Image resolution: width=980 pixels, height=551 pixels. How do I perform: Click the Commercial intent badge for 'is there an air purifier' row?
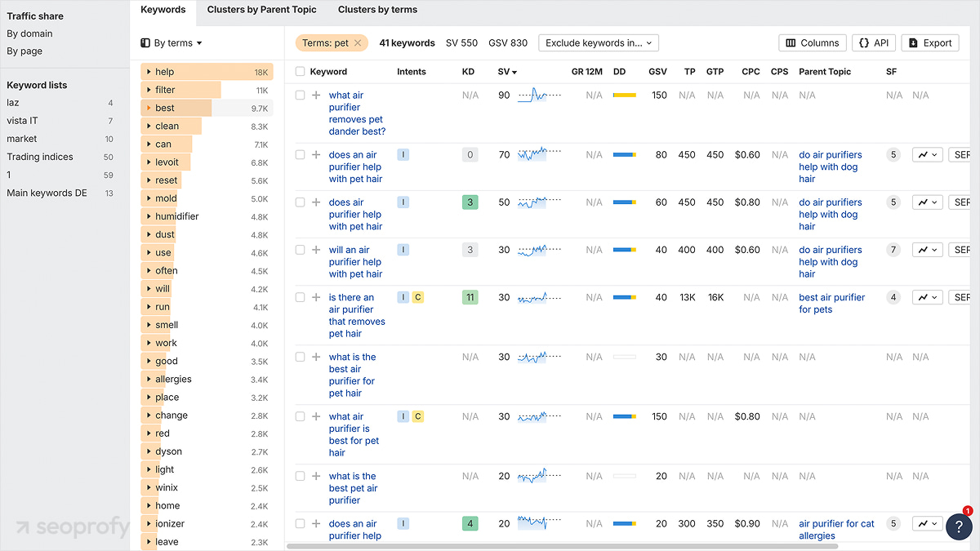pos(417,297)
